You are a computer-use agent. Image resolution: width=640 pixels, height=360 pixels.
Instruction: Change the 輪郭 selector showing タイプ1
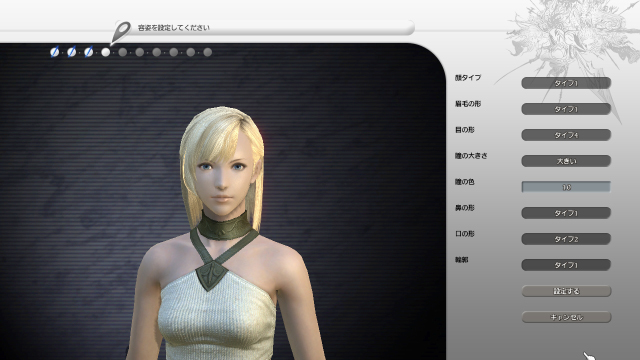566,265
